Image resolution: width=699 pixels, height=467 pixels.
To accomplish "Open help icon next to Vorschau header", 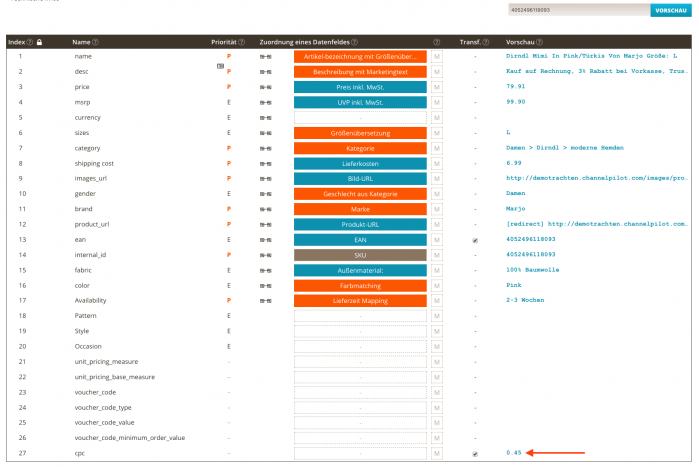I will [541, 42].
